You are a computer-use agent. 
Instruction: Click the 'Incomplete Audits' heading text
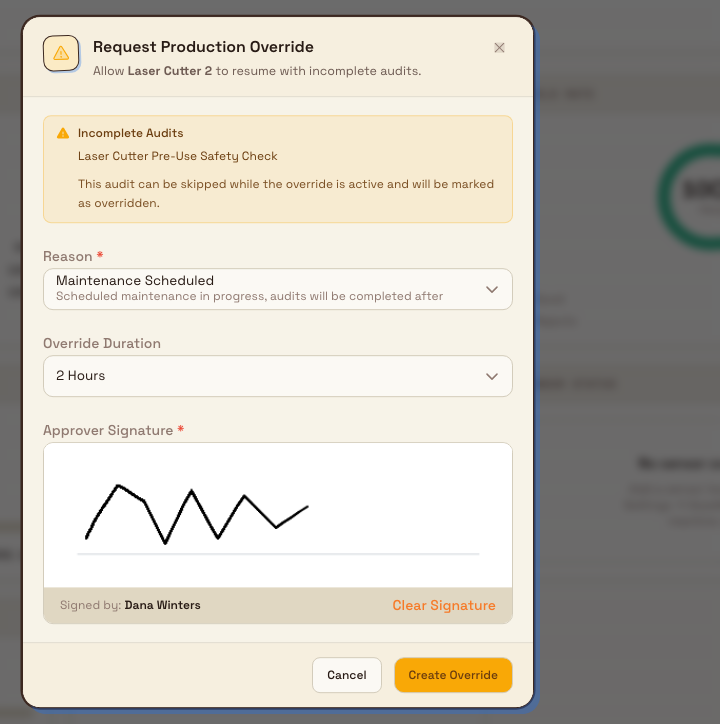pos(130,133)
